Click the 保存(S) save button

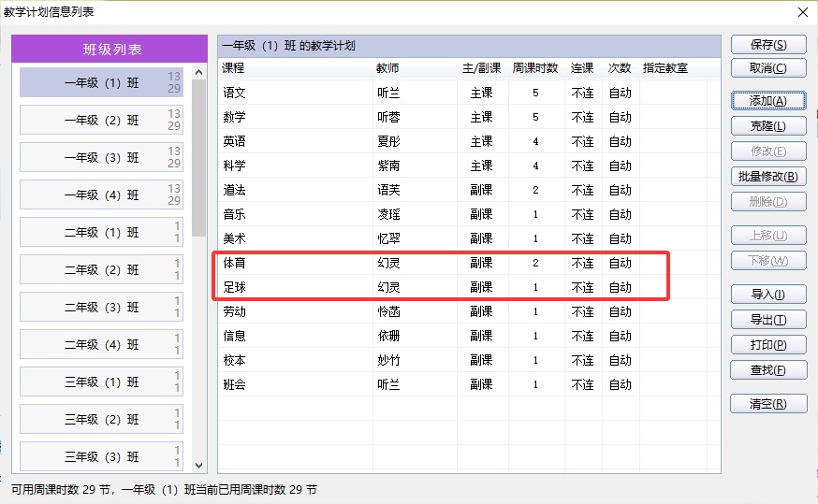point(767,45)
